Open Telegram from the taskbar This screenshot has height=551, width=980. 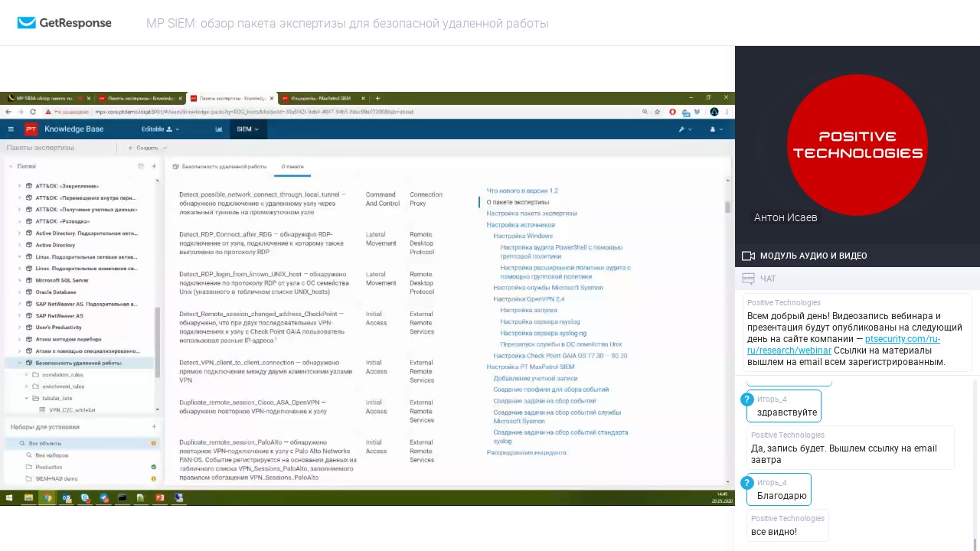click(x=103, y=497)
